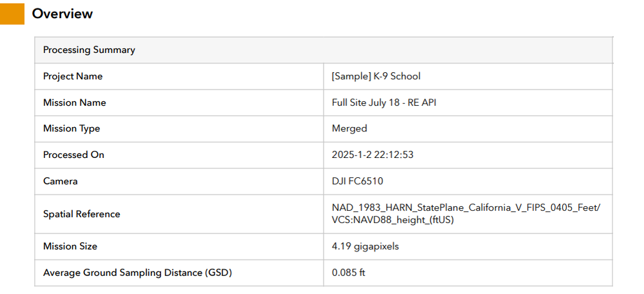644x294 pixels.
Task: Select the DJI FC6510 camera value
Action: 358,181
